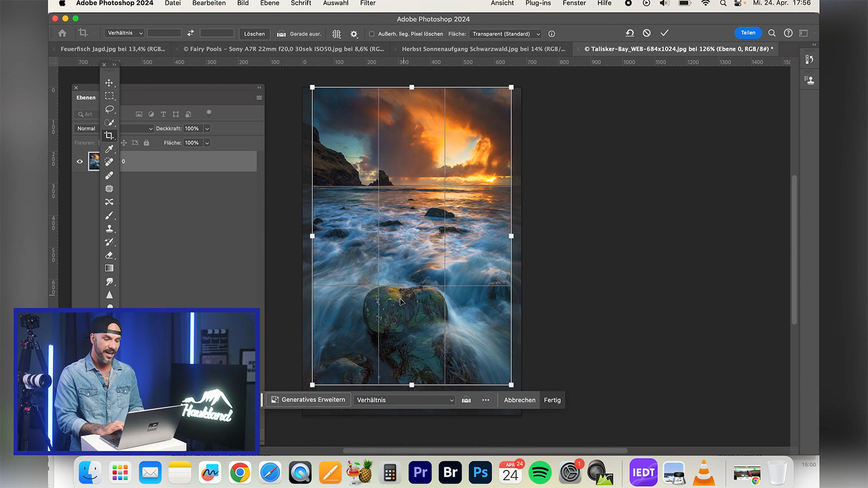Click the Löschen button
868x488 pixels.
[254, 34]
